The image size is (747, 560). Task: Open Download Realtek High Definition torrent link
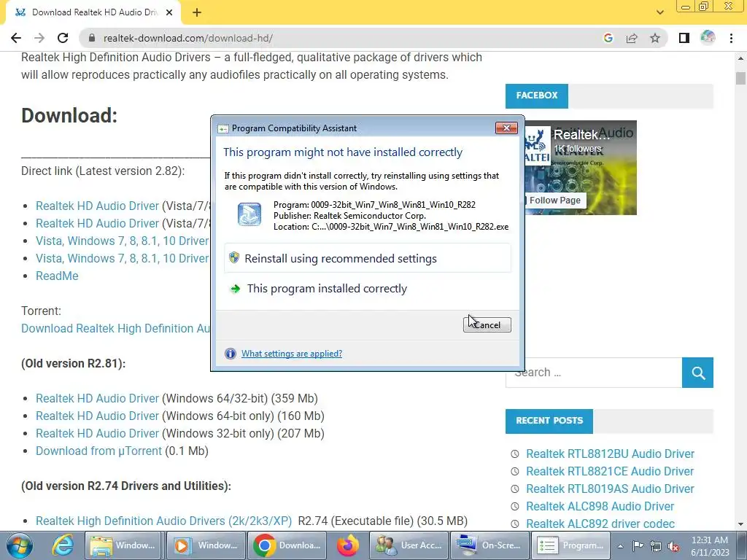[115, 329]
